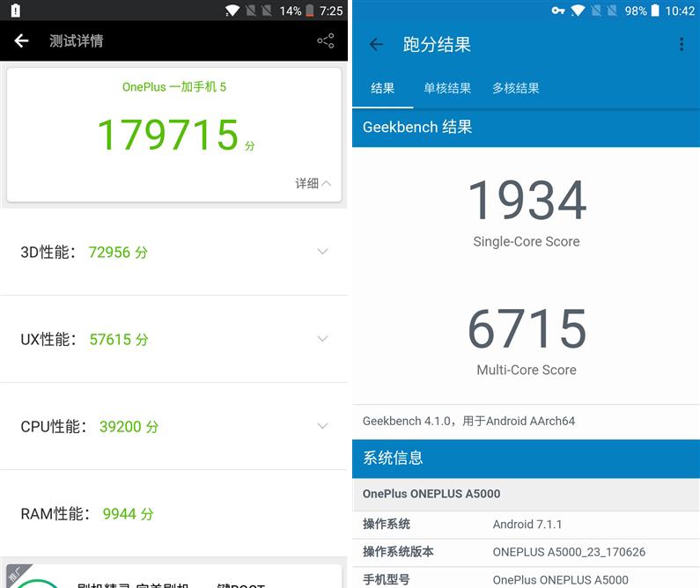Tap the 10:42 clock in status bar

(x=680, y=11)
